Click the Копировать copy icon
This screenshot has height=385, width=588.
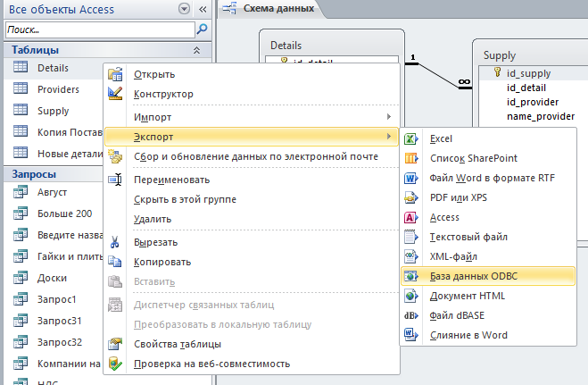click(115, 262)
